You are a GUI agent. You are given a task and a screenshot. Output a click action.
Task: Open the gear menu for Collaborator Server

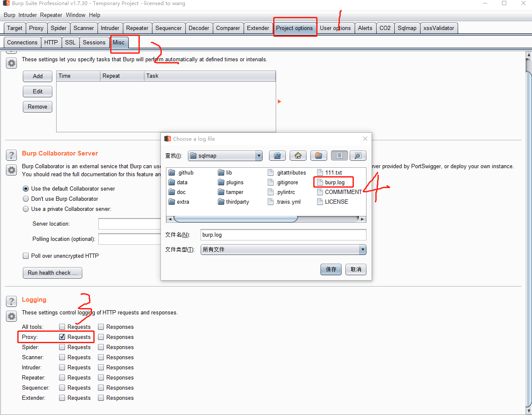[x=11, y=170]
